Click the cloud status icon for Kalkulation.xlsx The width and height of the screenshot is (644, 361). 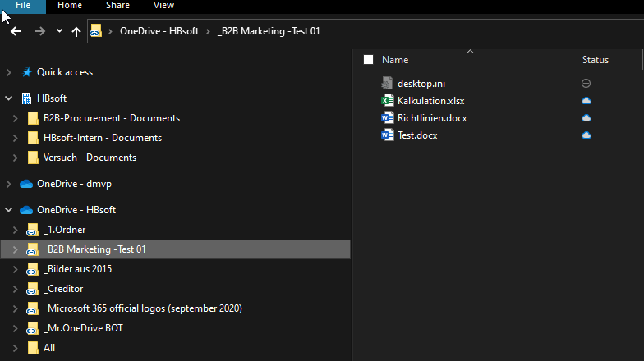pyautogui.click(x=586, y=101)
